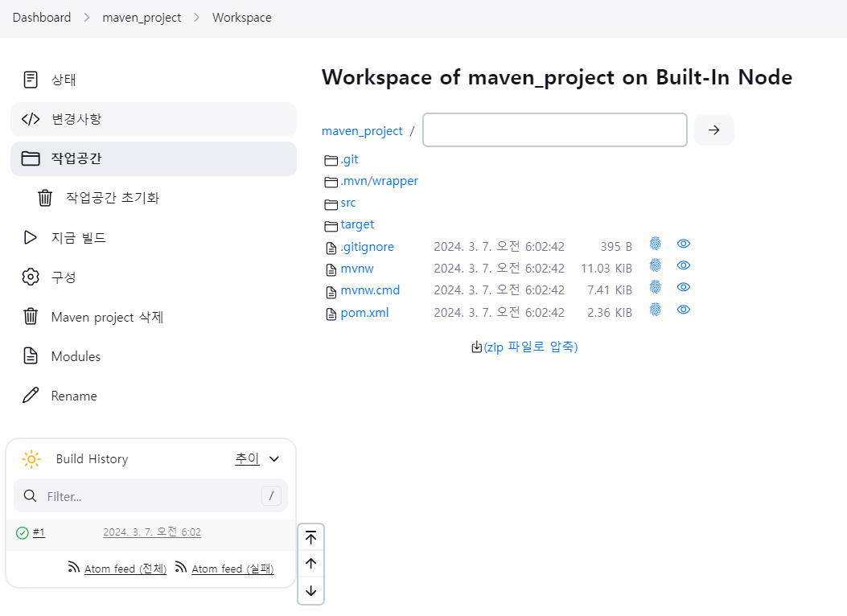Click the file icon beside Modules
Viewport: 847px width, 616px height.
pyautogui.click(x=31, y=355)
